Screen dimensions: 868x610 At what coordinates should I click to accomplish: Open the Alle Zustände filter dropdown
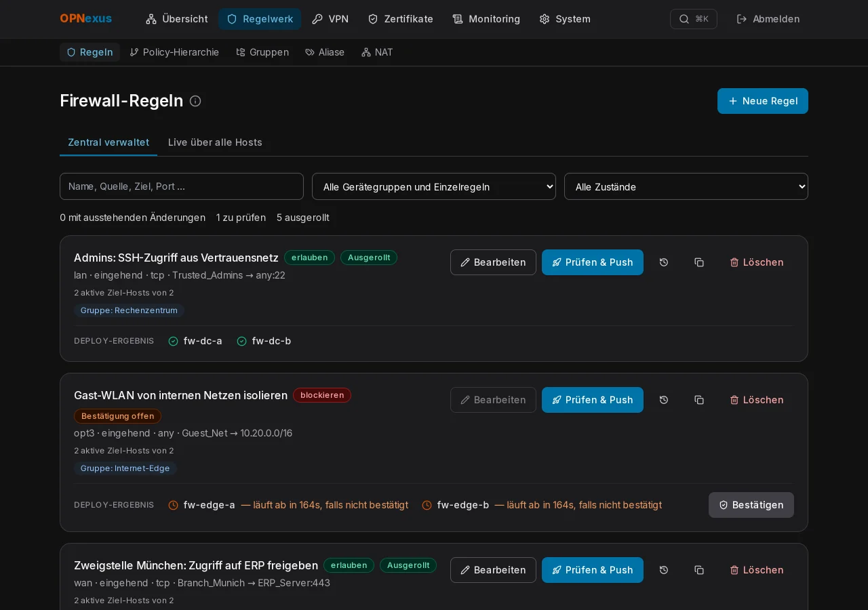[686, 186]
